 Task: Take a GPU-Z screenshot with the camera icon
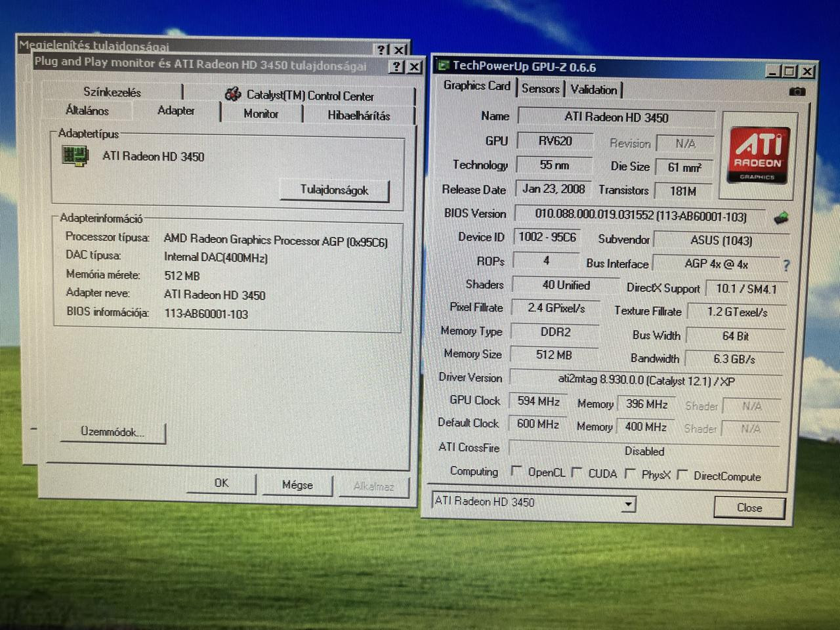[797, 91]
